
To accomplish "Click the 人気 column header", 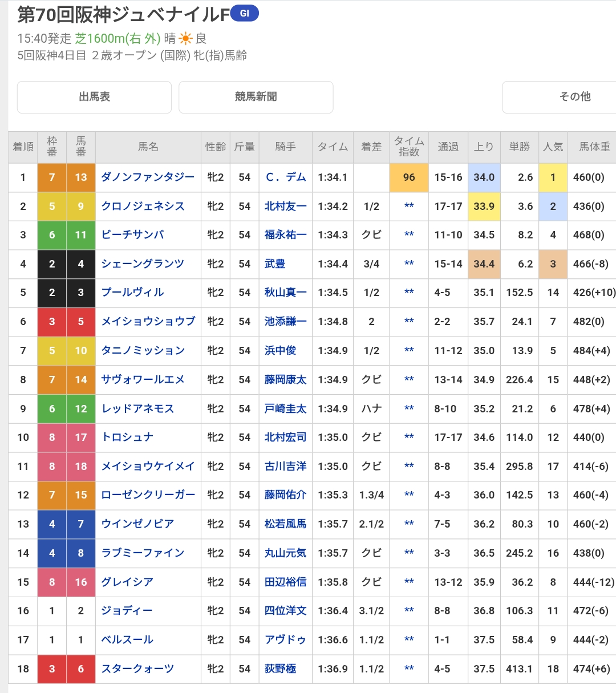I will coord(553,147).
